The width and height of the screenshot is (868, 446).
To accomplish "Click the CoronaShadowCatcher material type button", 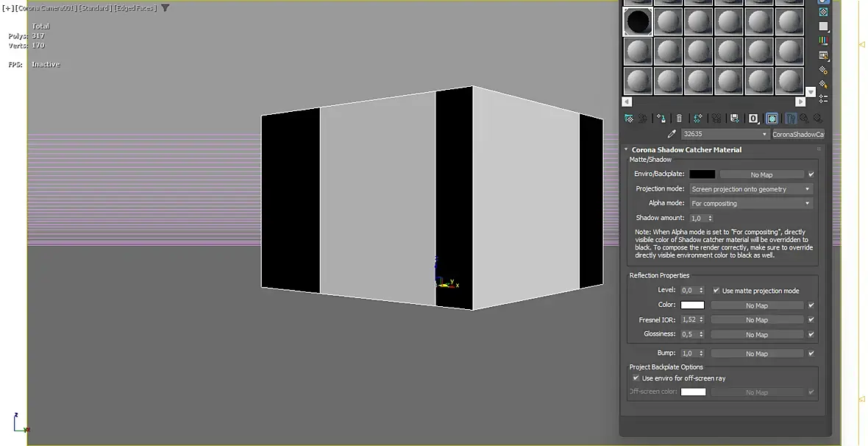I will click(797, 134).
